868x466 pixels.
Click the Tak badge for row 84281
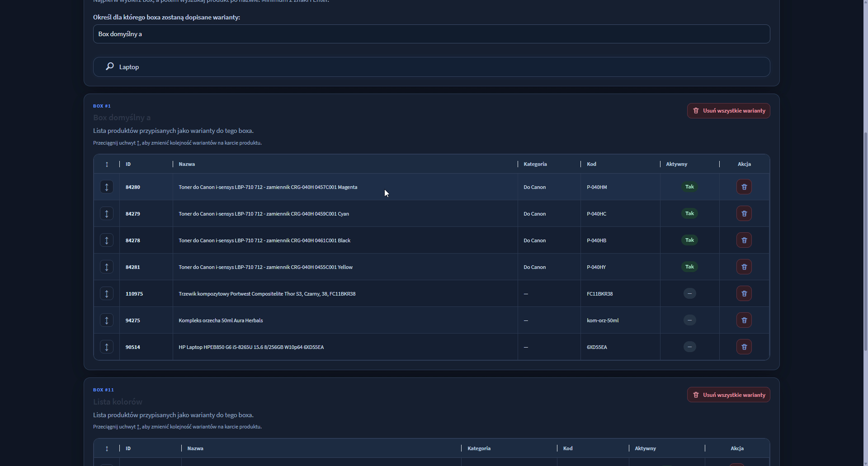click(689, 267)
